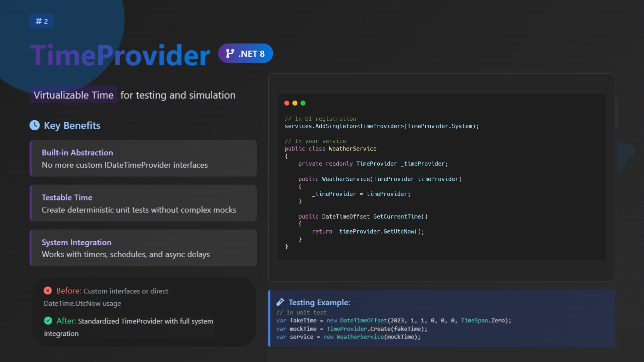Viewport: 644px width, 362px height.
Task: Click the 'After:' label
Action: pyautogui.click(x=66, y=321)
